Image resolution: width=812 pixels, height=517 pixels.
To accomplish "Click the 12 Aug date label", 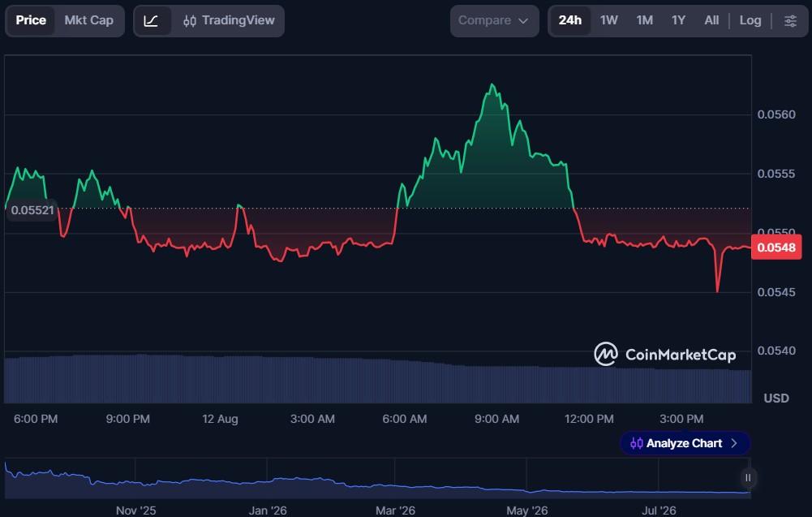I will click(x=220, y=419).
